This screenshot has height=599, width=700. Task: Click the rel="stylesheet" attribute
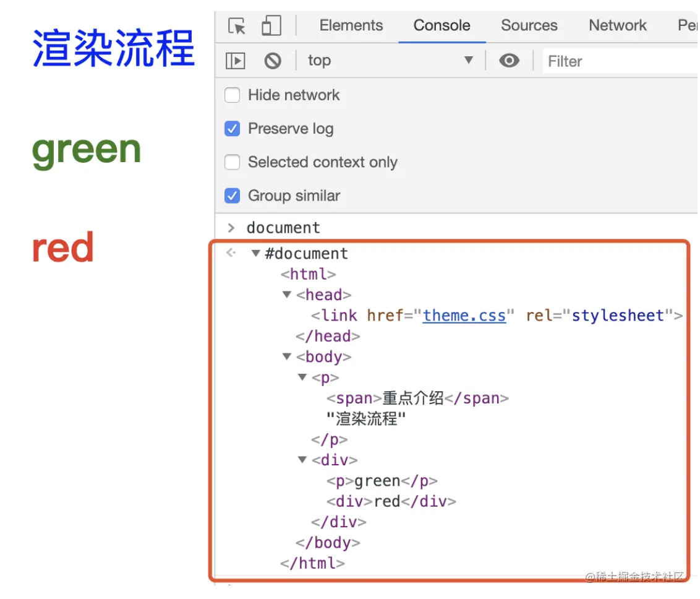pyautogui.click(x=600, y=316)
